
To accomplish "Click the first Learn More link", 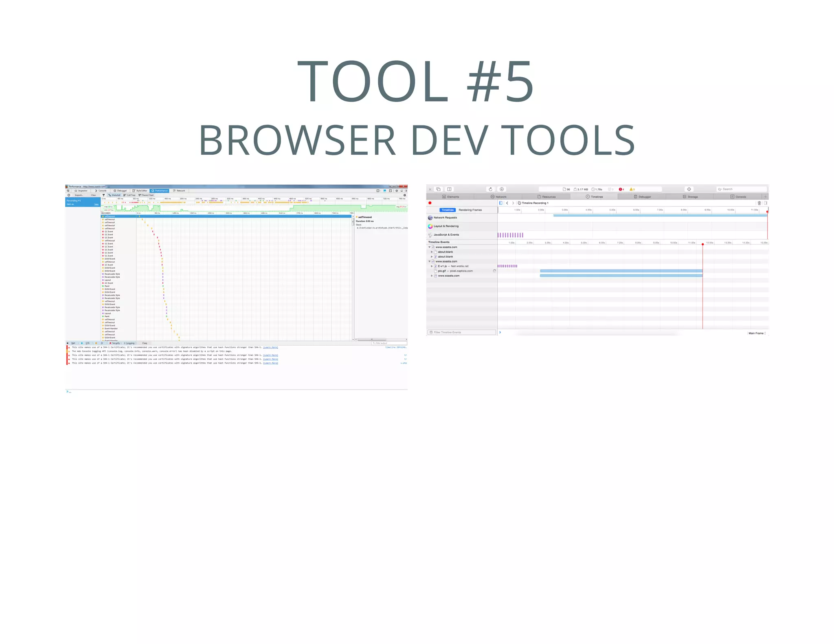I will [270, 347].
